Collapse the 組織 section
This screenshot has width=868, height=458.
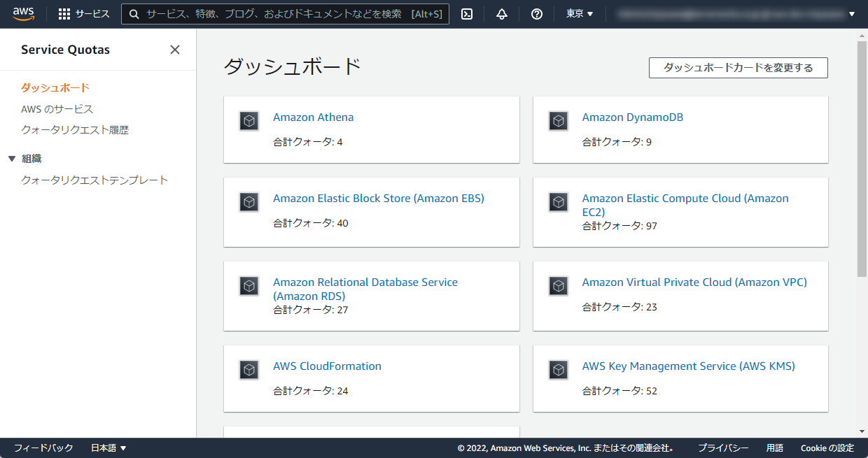coord(12,159)
